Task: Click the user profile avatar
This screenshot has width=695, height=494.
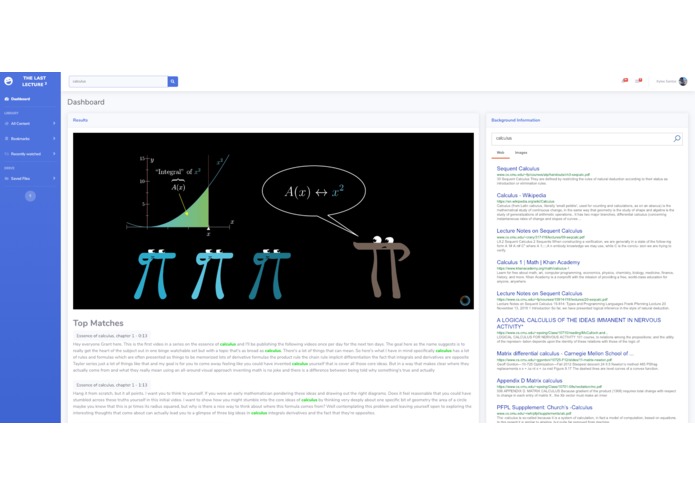Action: pyautogui.click(x=683, y=82)
